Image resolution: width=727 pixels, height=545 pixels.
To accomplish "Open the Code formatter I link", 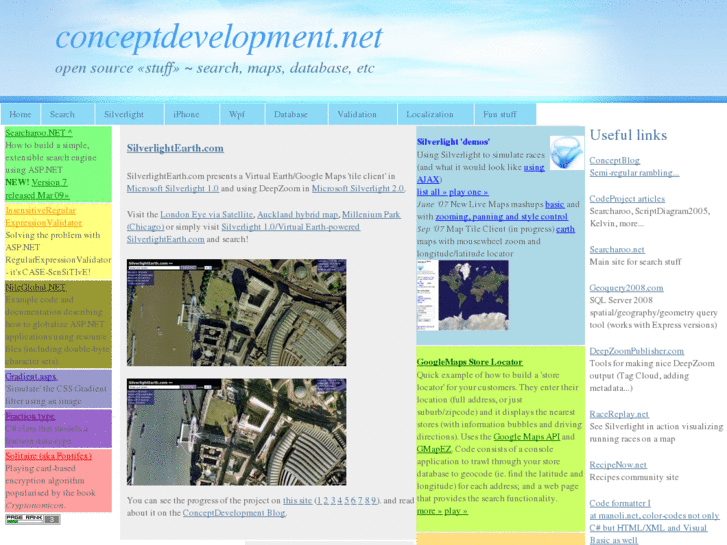I will coord(620,503).
